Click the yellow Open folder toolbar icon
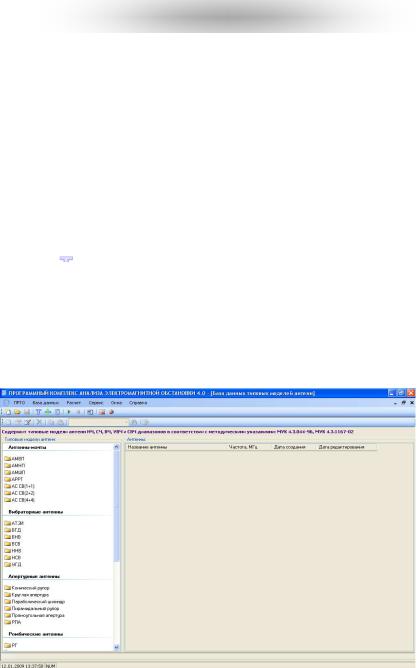Viewport: 420px width, 668px height. 17,412
